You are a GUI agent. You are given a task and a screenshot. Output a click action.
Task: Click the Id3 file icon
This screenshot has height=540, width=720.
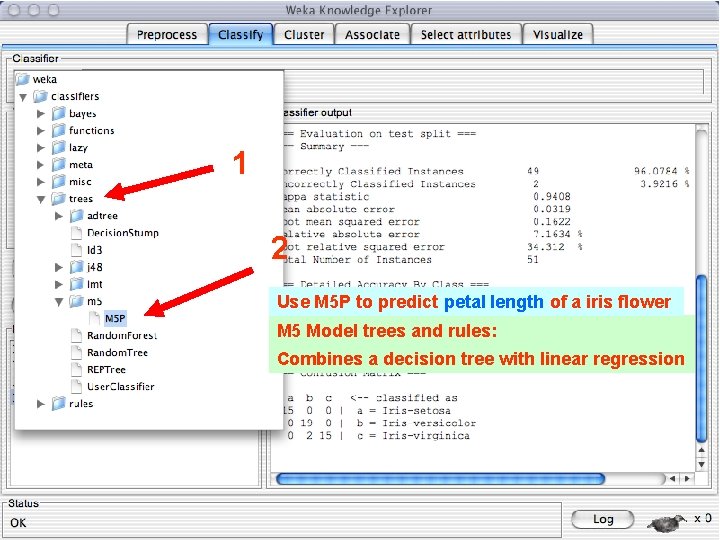77,250
